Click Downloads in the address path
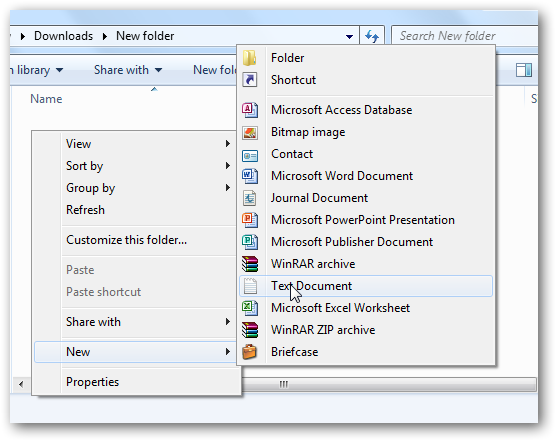556x441 pixels. tap(63, 36)
